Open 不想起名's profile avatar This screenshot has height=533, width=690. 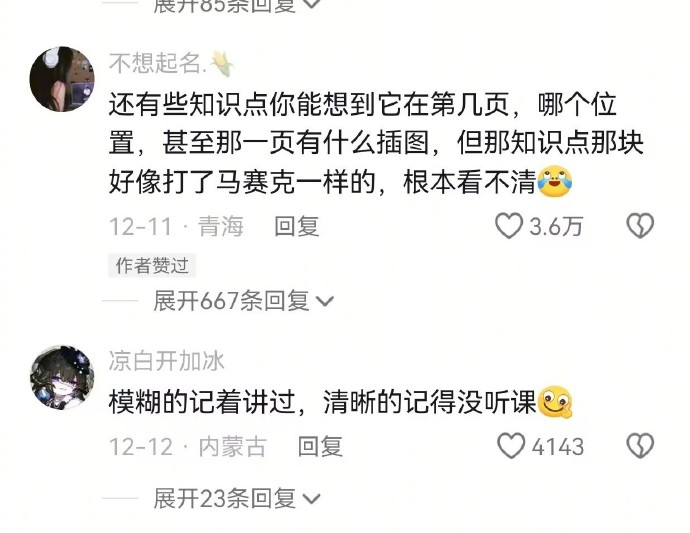click(62, 79)
